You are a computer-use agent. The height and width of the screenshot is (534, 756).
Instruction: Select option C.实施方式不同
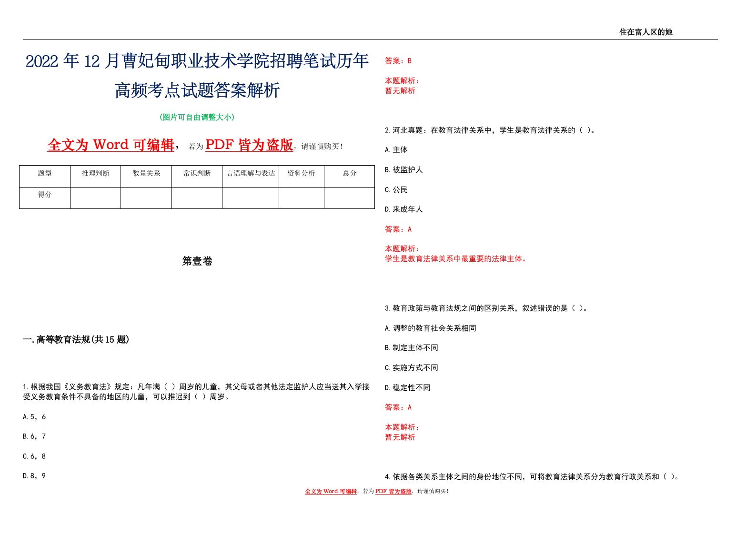(412, 368)
